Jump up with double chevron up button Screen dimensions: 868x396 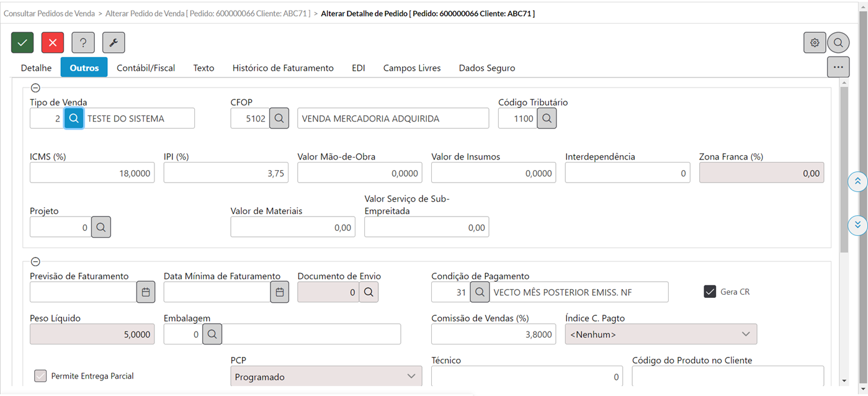(857, 181)
